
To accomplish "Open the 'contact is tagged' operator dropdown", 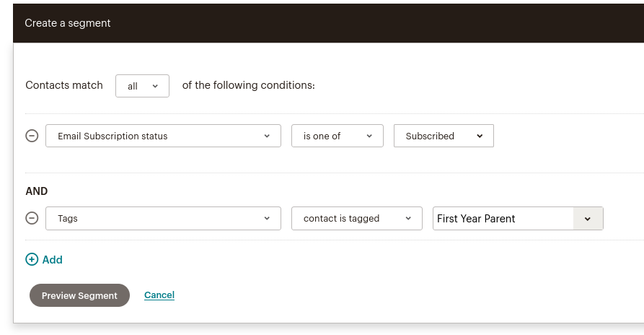I will tap(356, 218).
